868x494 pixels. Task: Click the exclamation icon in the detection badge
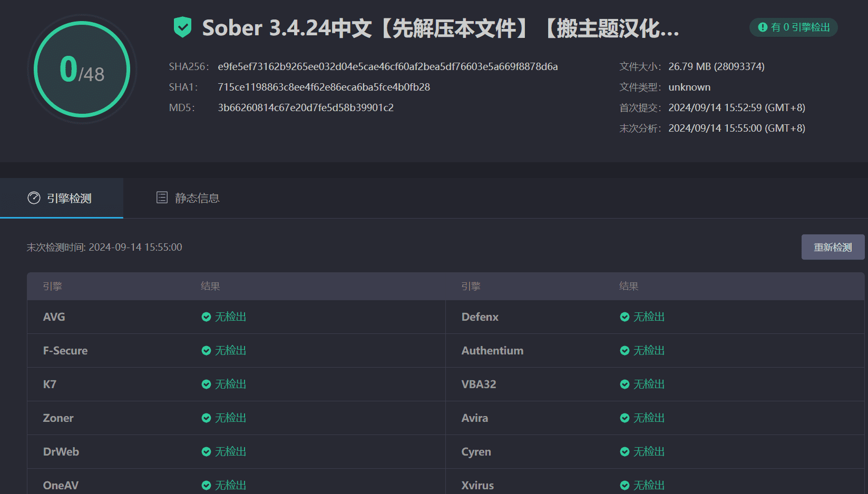tap(763, 27)
